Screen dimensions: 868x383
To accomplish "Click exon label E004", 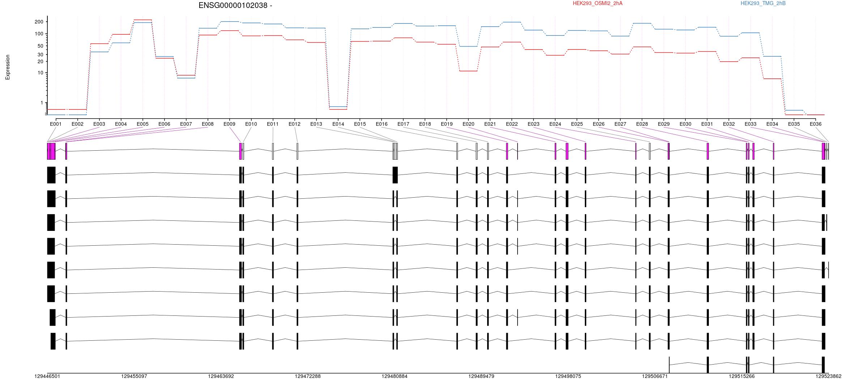I will [x=121, y=124].
